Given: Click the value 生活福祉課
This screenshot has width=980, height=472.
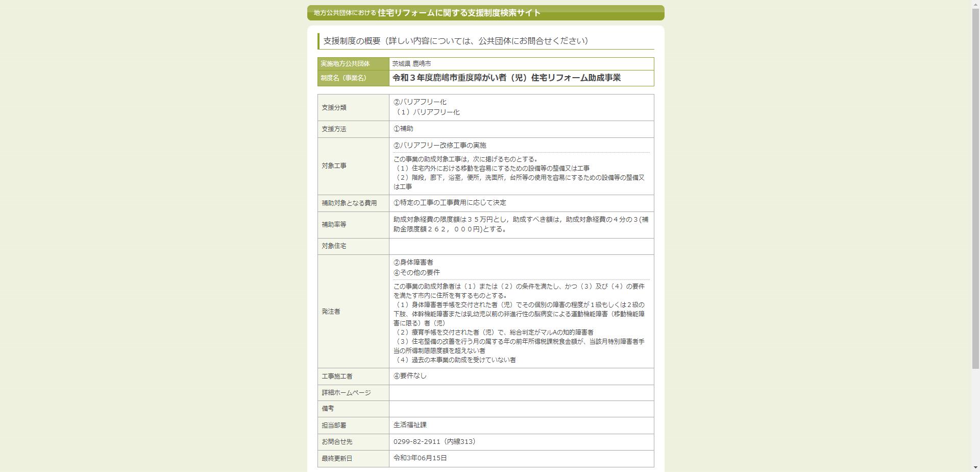Looking at the screenshot, I should [410, 425].
